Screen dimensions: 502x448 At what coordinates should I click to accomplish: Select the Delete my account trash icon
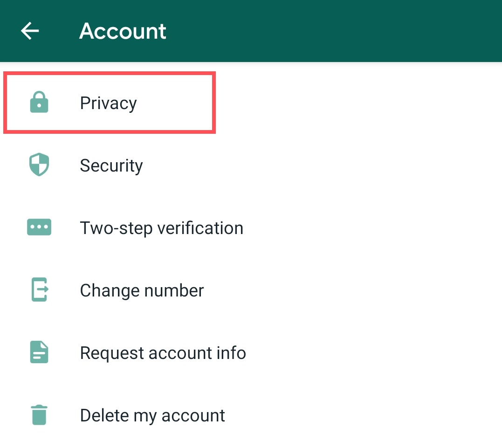pos(39,415)
